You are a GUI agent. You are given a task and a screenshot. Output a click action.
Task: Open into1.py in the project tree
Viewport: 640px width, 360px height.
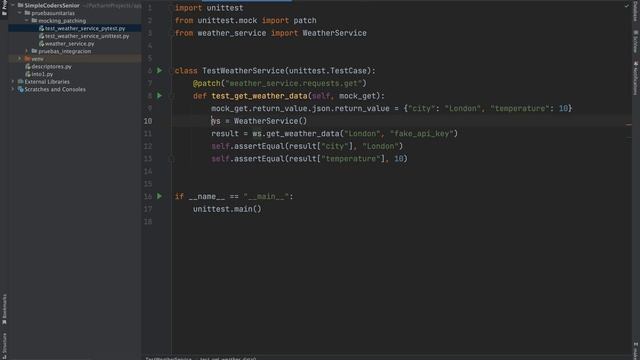coord(42,74)
